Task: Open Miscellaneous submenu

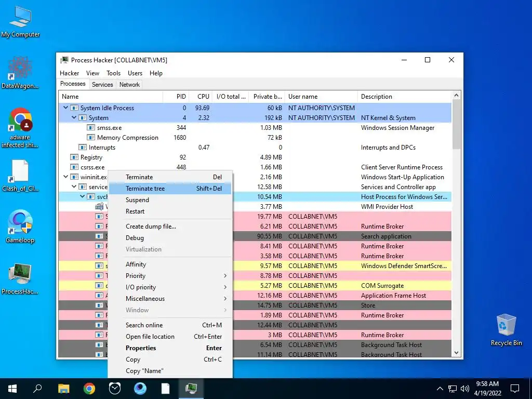Action: 170,299
